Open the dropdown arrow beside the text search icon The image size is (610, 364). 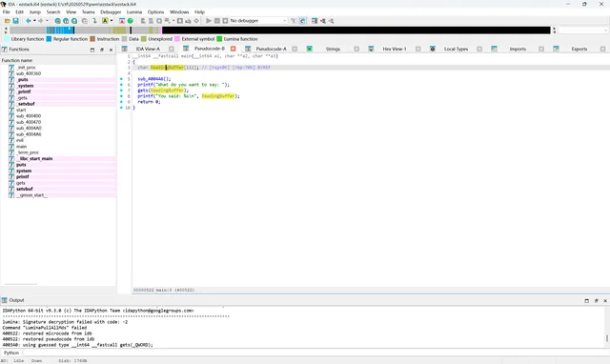(112, 21)
